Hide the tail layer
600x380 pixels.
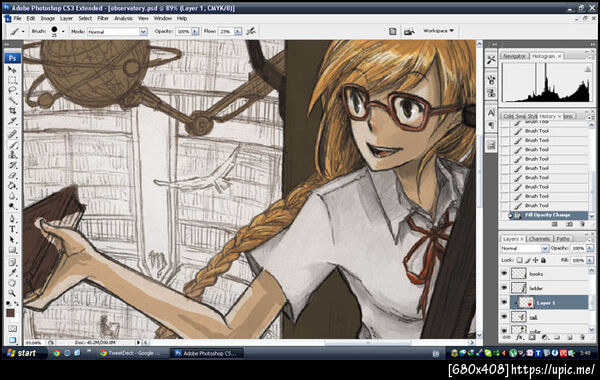coord(504,317)
